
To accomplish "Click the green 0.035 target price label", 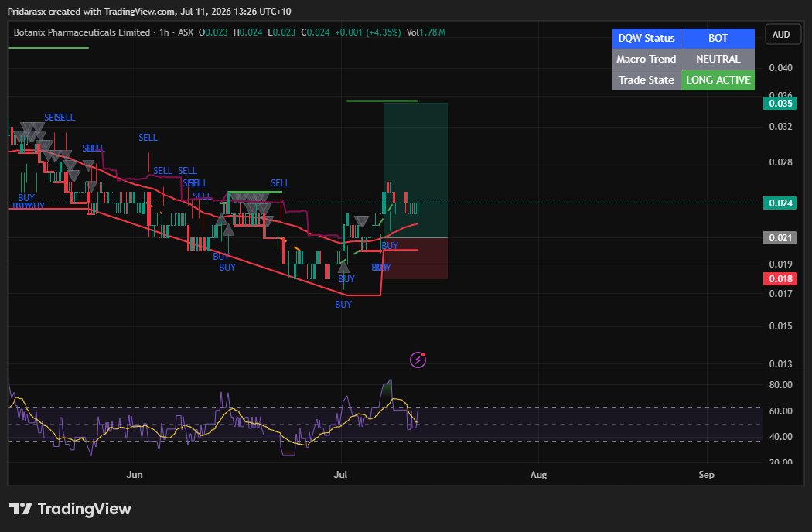I will [780, 103].
